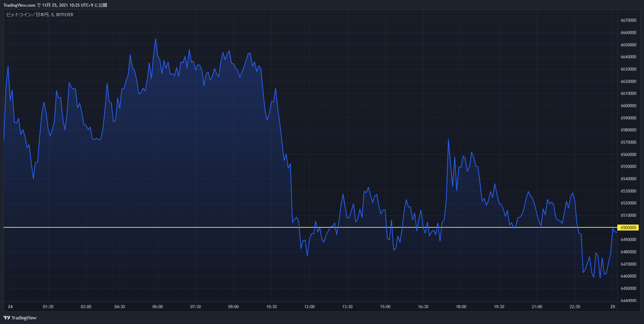The image size is (644, 324).
Task: Click the 6530000 price axis label
Action: pyautogui.click(x=629, y=191)
